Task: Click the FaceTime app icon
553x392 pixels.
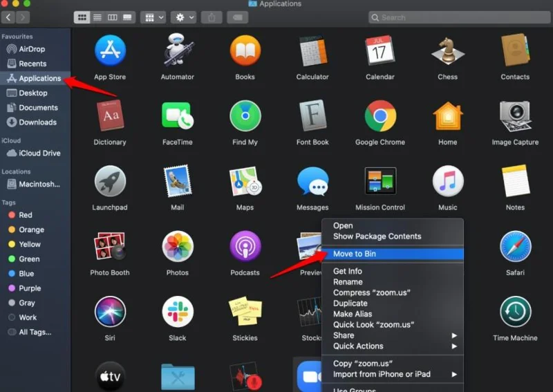Action: click(178, 115)
